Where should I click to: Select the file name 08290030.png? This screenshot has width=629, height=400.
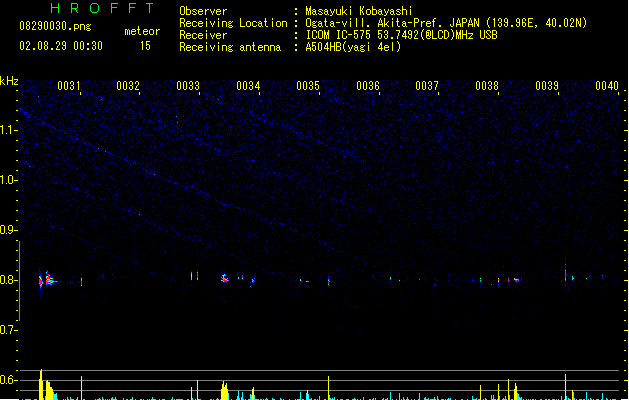point(55,26)
